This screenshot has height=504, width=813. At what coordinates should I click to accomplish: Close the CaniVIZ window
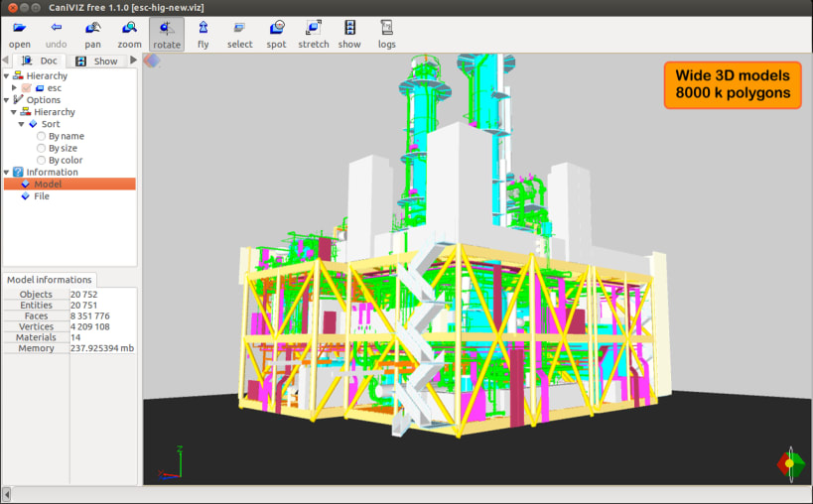(x=13, y=8)
